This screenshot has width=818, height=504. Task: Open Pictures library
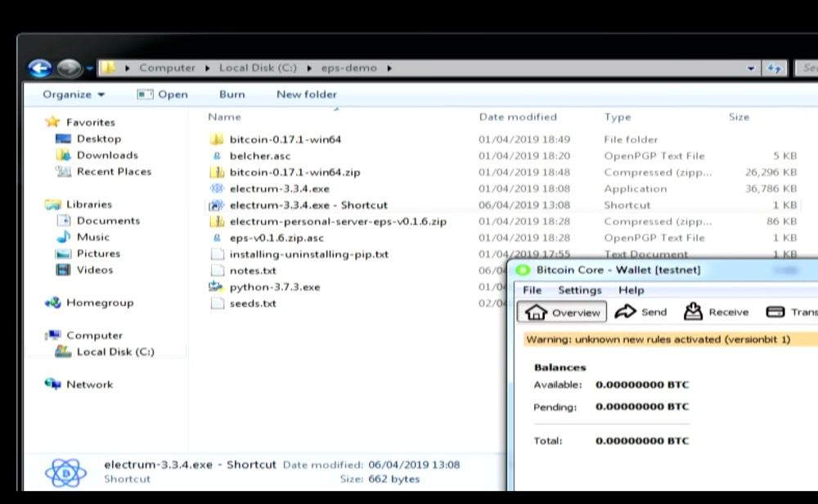(99, 254)
